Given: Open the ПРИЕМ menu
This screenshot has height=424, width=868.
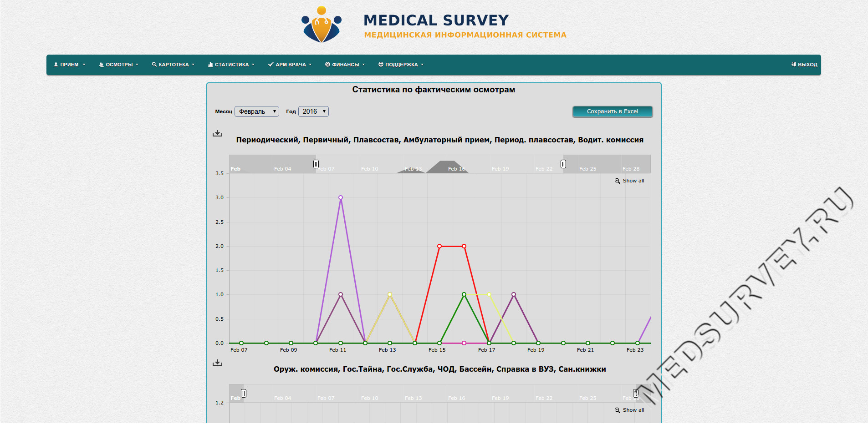Looking at the screenshot, I should pyautogui.click(x=70, y=65).
